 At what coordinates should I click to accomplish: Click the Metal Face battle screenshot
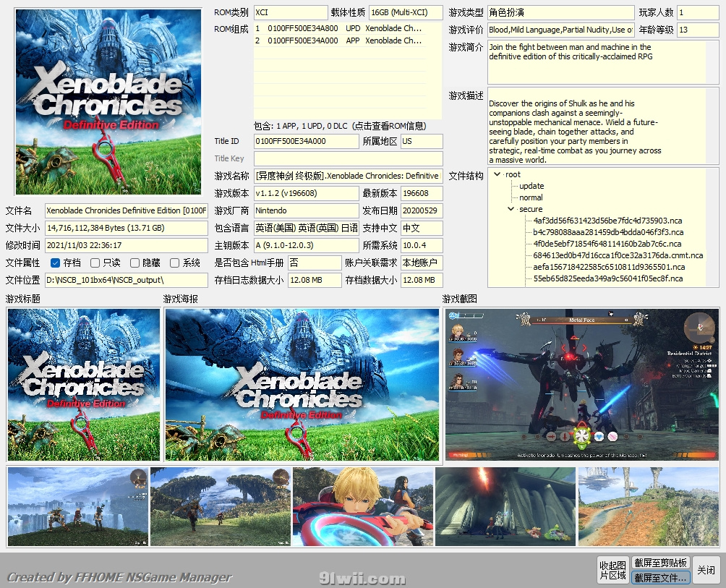(x=581, y=385)
